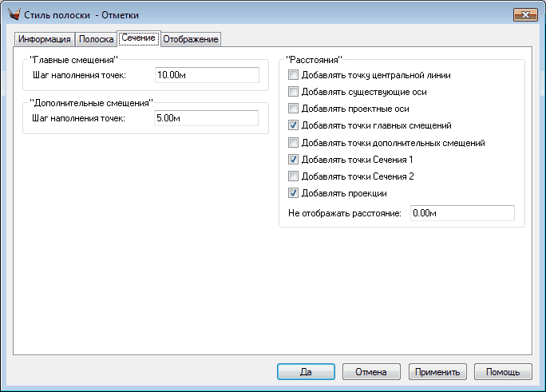Click Применить to apply changes
Image resolution: width=546 pixels, height=392 pixels.
pyautogui.click(x=437, y=372)
